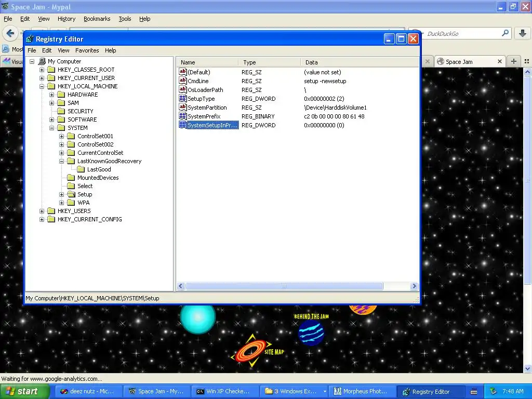Open Registry Editor Help menu

[x=110, y=50]
